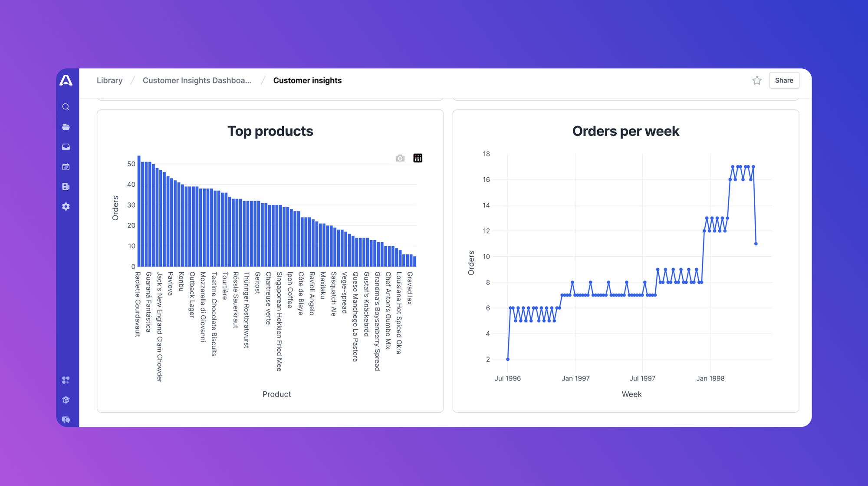Open the folder icon in sidebar
Image resolution: width=868 pixels, height=486 pixels.
click(66, 127)
